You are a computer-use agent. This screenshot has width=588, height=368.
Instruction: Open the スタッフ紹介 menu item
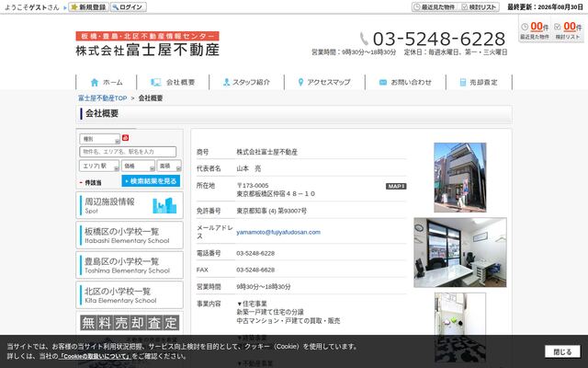pos(247,82)
